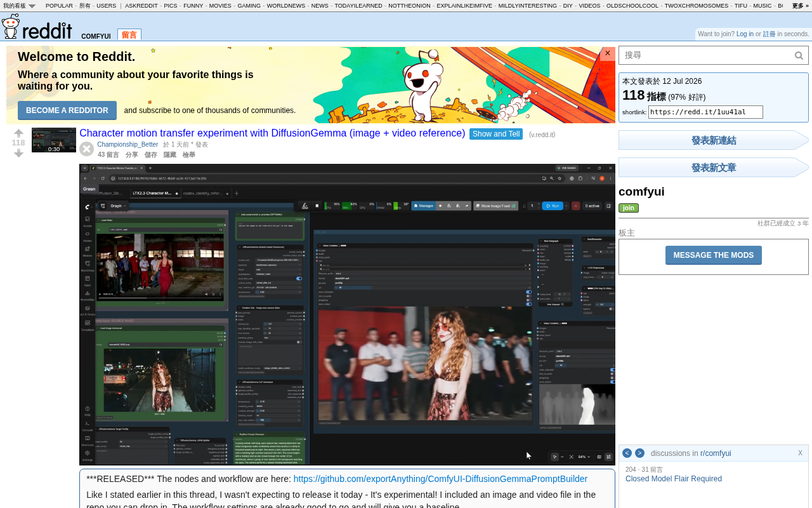This screenshot has width=812, height=508.
Task: Click 隱藏 to hide the post
Action: (x=170, y=155)
